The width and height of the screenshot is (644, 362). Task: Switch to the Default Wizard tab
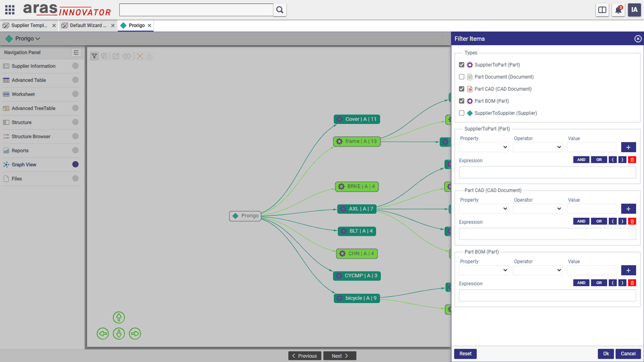[x=88, y=25]
